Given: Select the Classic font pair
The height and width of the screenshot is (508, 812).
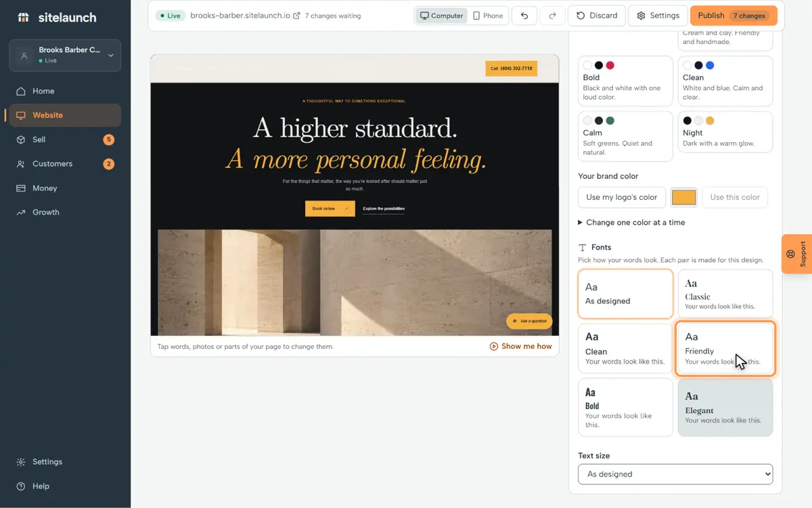Looking at the screenshot, I should coord(725,294).
